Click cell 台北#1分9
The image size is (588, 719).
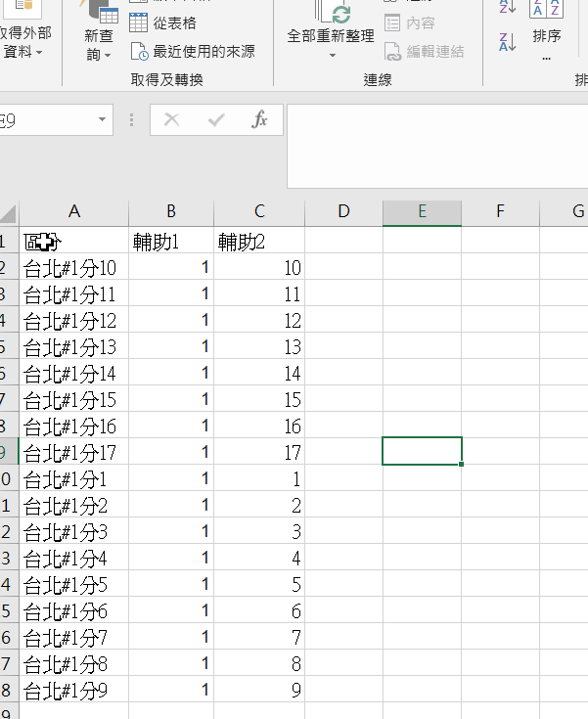(73, 690)
